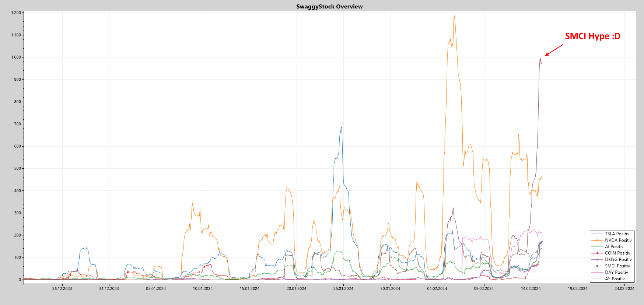Select the 24.02.2024 date axis label
The image size is (644, 305).
[624, 288]
